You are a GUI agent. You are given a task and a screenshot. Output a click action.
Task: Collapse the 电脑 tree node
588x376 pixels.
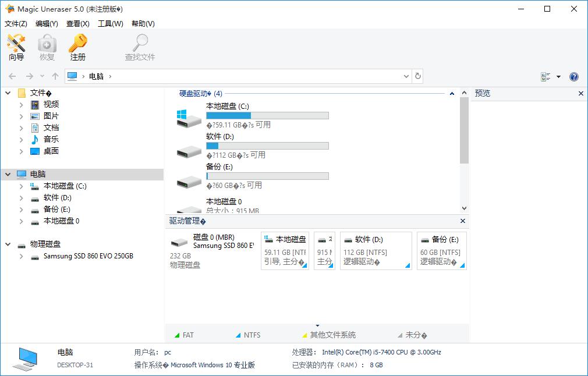point(8,174)
